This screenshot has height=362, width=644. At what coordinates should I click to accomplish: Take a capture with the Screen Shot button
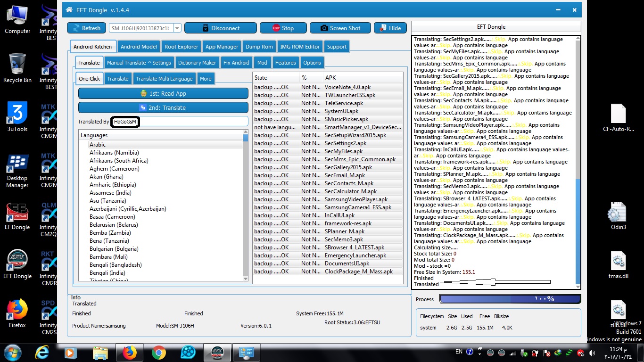pos(340,28)
